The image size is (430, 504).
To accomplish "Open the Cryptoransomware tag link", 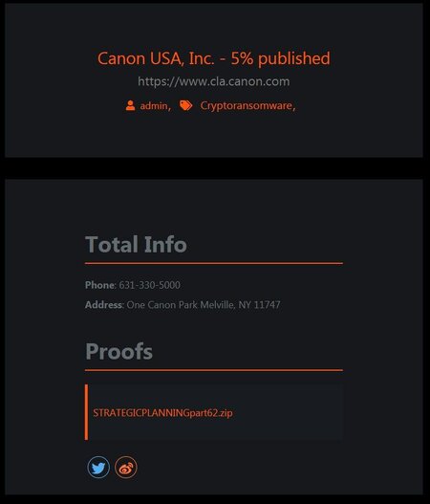I will [x=246, y=106].
